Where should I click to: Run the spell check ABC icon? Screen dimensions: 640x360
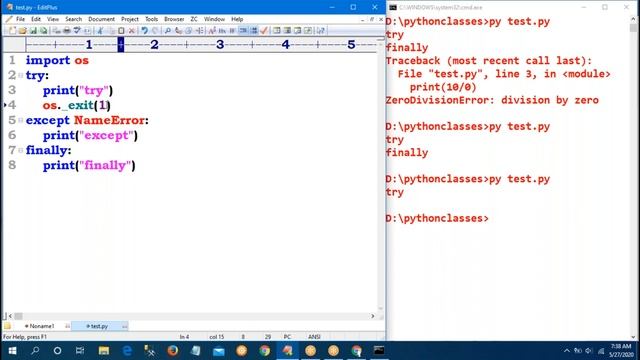coord(77,31)
